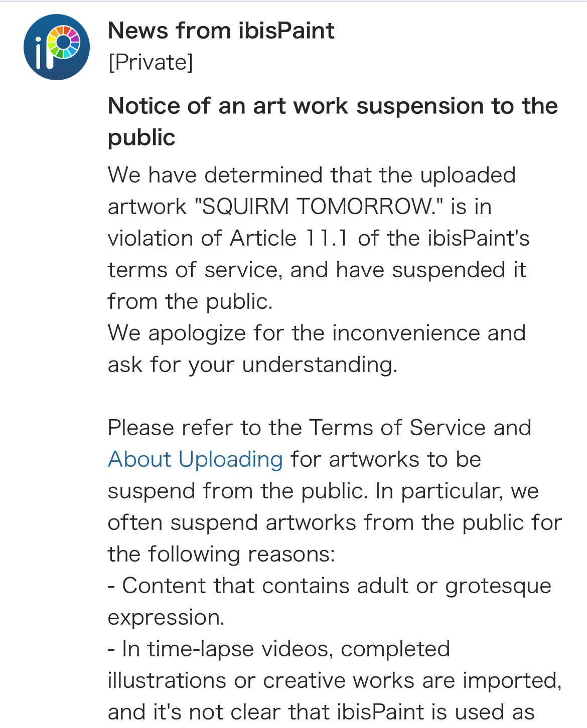Click the "the following reasons:" line
The image size is (587, 728).
pos(221,554)
